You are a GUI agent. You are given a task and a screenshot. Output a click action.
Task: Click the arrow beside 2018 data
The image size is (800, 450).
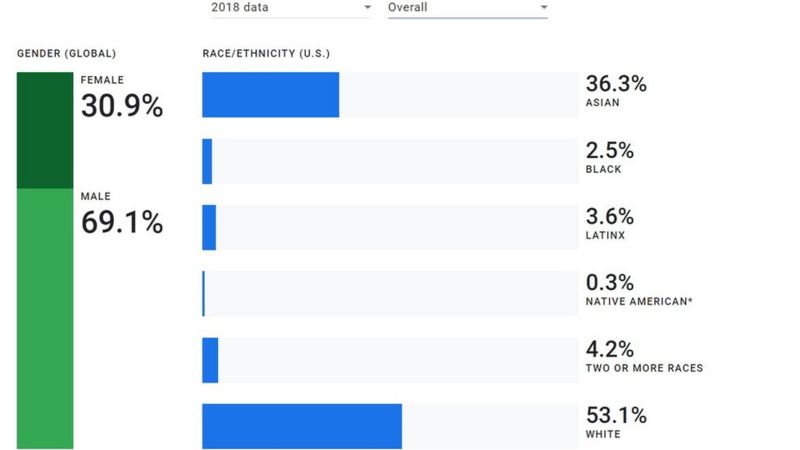(367, 8)
